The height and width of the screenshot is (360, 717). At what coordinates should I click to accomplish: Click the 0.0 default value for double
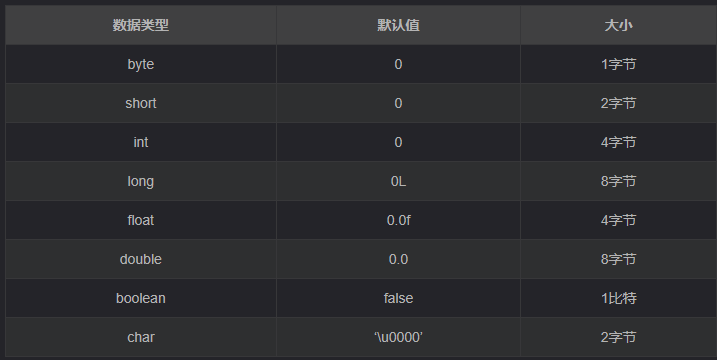(x=398, y=259)
